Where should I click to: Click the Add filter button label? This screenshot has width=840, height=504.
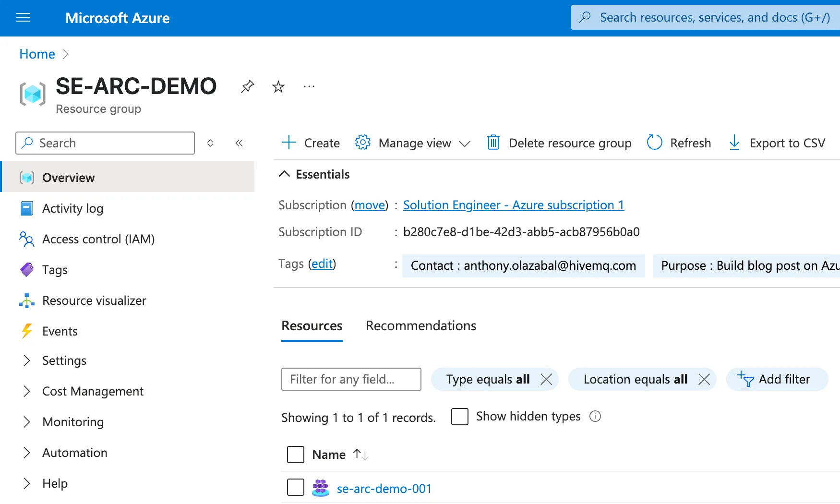point(784,379)
